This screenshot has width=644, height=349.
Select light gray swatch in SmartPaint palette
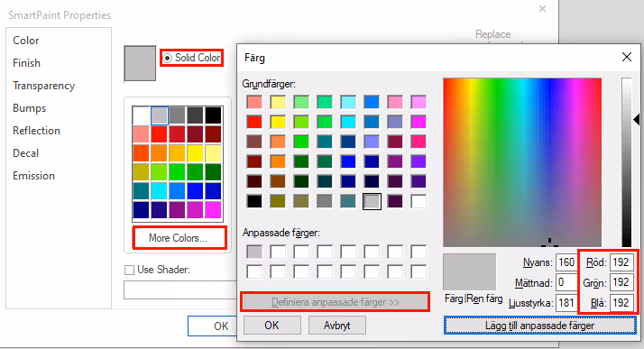(x=160, y=115)
